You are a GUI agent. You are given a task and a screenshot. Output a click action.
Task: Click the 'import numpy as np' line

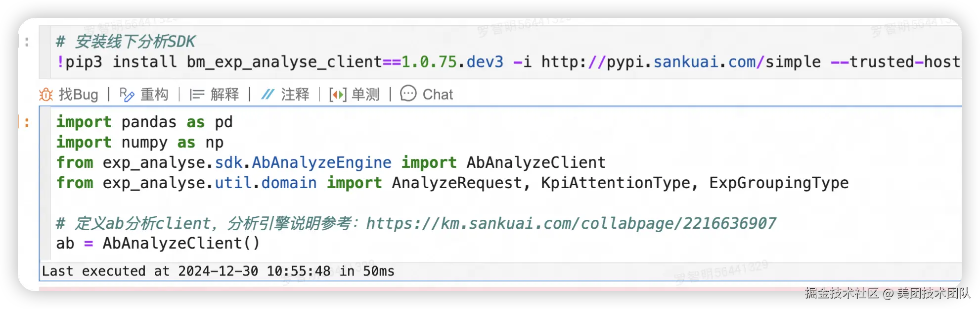click(139, 143)
